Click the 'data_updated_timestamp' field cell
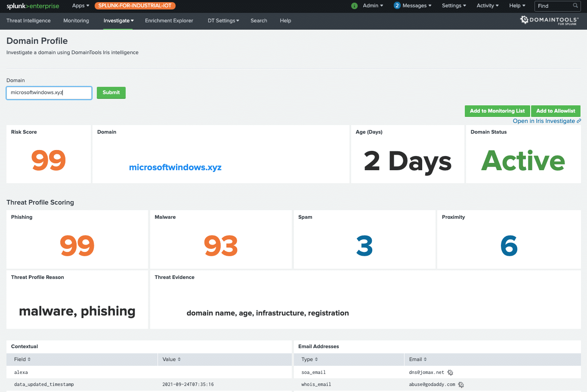 (x=44, y=384)
